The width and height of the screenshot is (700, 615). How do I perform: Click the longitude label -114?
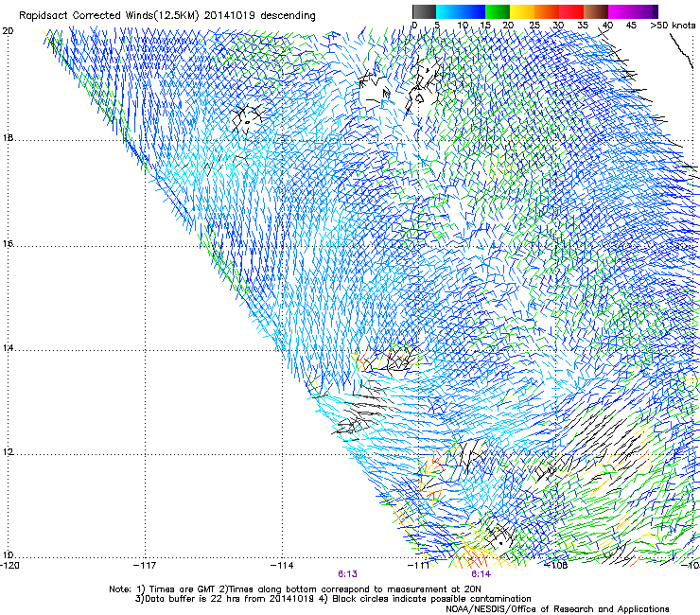point(282,566)
